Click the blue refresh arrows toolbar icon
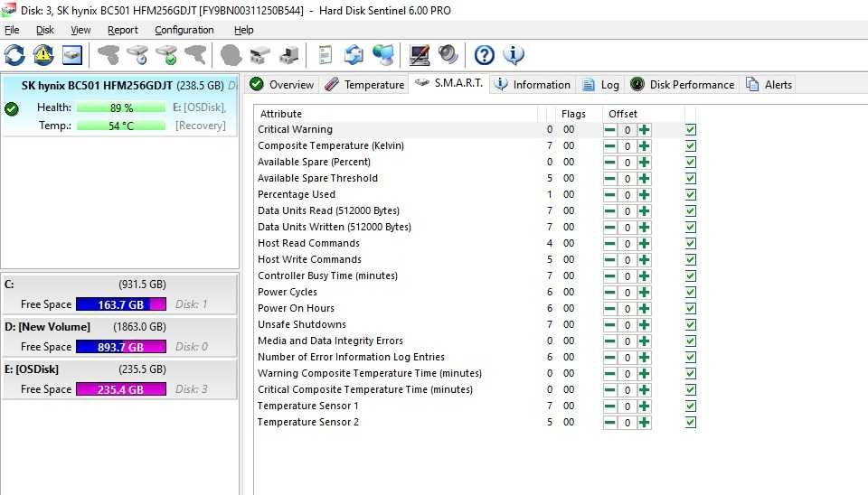 pos(15,55)
